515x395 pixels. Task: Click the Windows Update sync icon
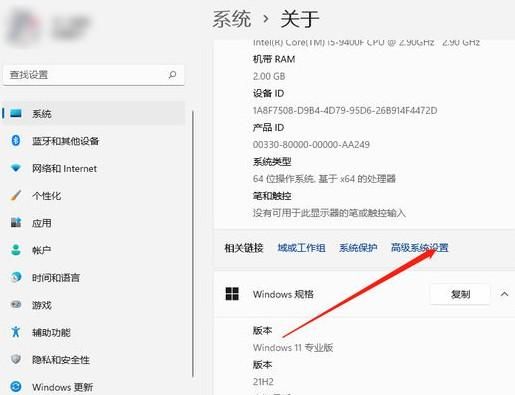[x=16, y=387]
